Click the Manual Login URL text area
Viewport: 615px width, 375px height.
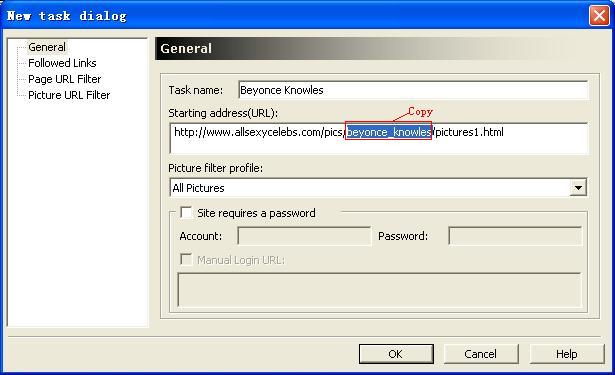[379, 290]
